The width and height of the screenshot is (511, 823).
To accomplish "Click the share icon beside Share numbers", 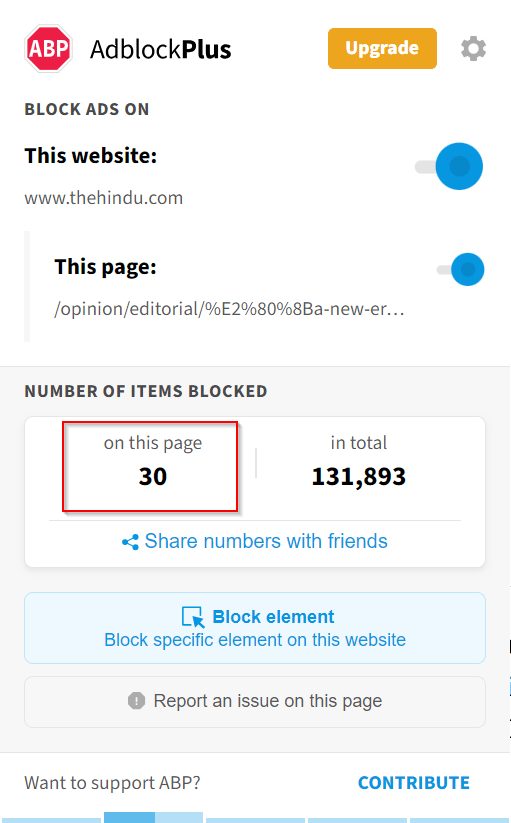I will point(130,542).
